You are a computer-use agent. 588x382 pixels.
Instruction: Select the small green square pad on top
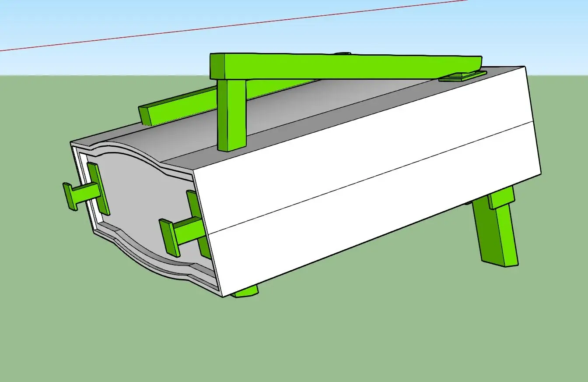coord(462,77)
